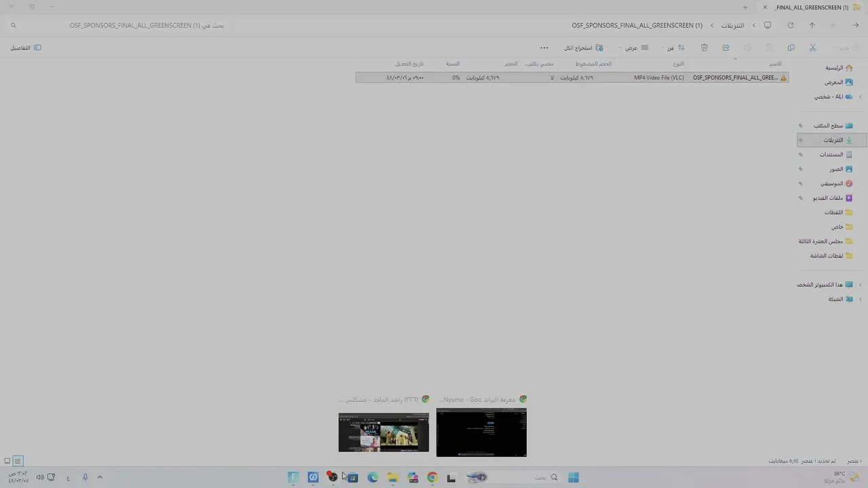Click the Copy icon in toolbar
Viewport: 868px width, 488px height.
coord(791,47)
